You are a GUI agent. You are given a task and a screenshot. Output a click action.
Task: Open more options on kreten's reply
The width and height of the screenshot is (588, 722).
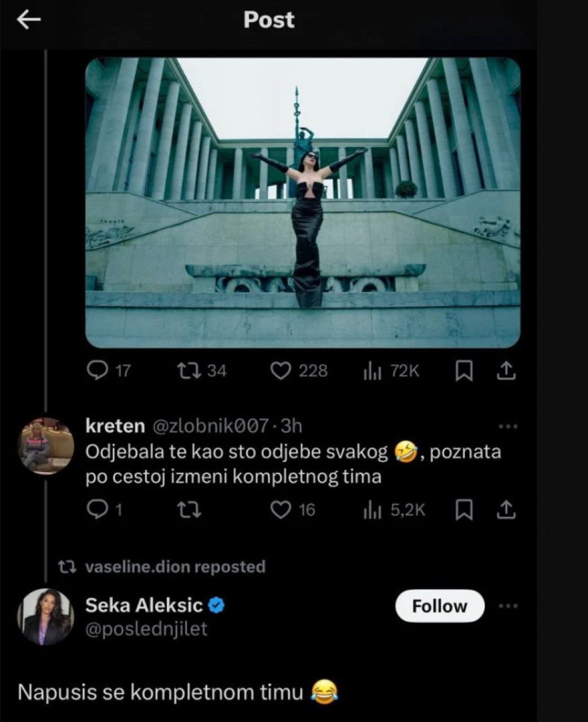pos(508,426)
